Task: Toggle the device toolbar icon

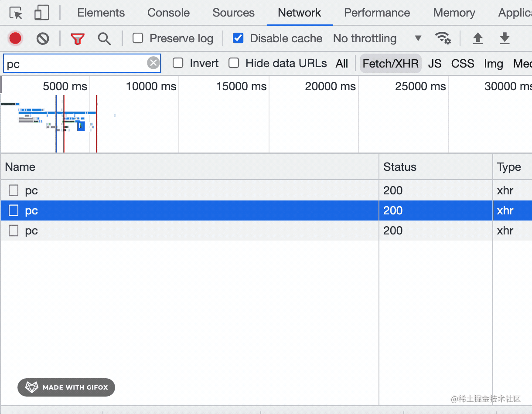Action: click(42, 13)
